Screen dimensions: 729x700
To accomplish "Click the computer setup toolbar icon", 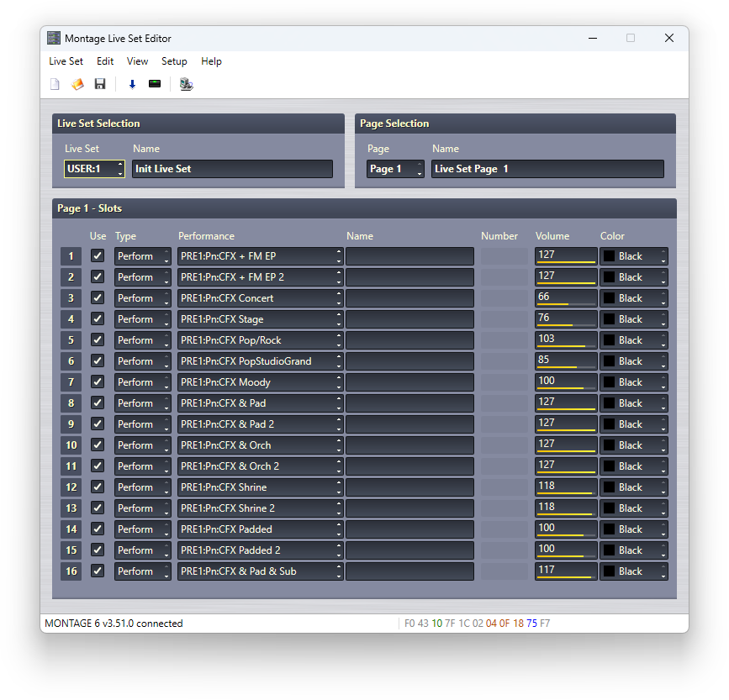I will [x=186, y=84].
